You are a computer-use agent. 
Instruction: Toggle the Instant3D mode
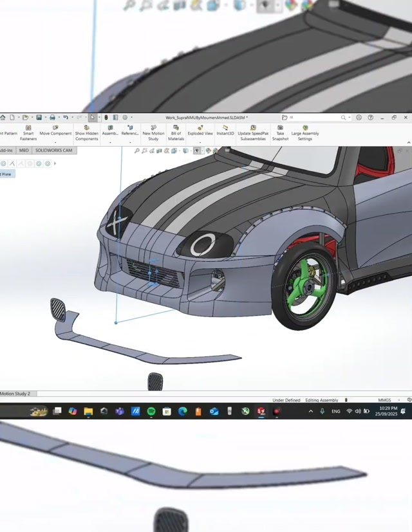225,133
